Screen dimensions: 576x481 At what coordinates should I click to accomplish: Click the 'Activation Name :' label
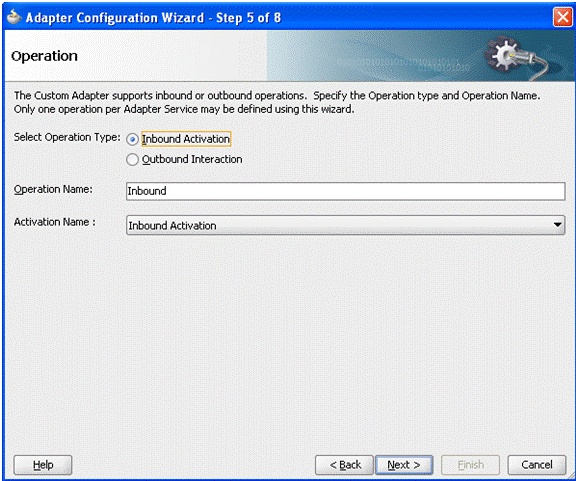[x=55, y=222]
